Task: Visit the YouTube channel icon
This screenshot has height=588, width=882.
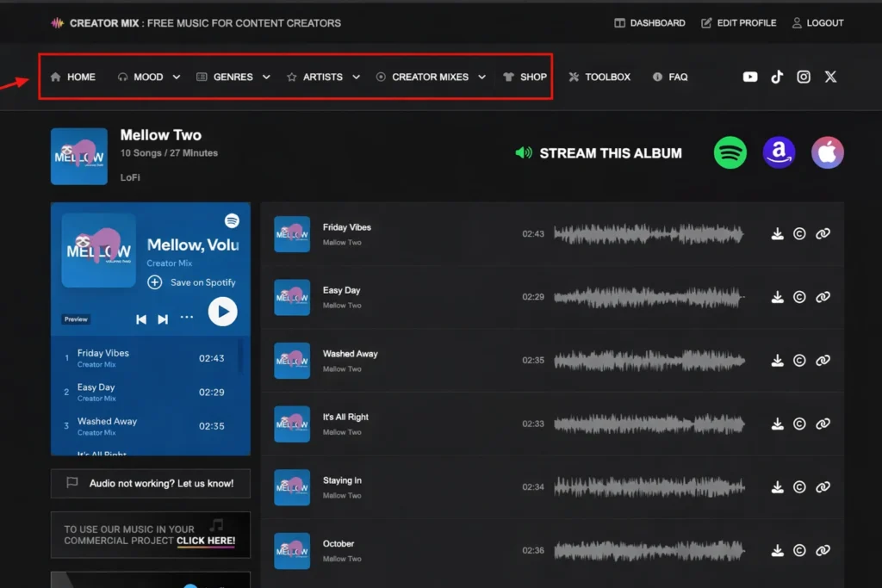Action: point(750,77)
